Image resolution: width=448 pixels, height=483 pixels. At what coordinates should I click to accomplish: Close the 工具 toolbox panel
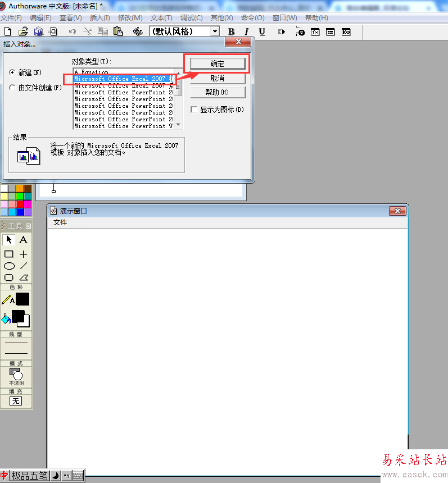pyautogui.click(x=28, y=226)
